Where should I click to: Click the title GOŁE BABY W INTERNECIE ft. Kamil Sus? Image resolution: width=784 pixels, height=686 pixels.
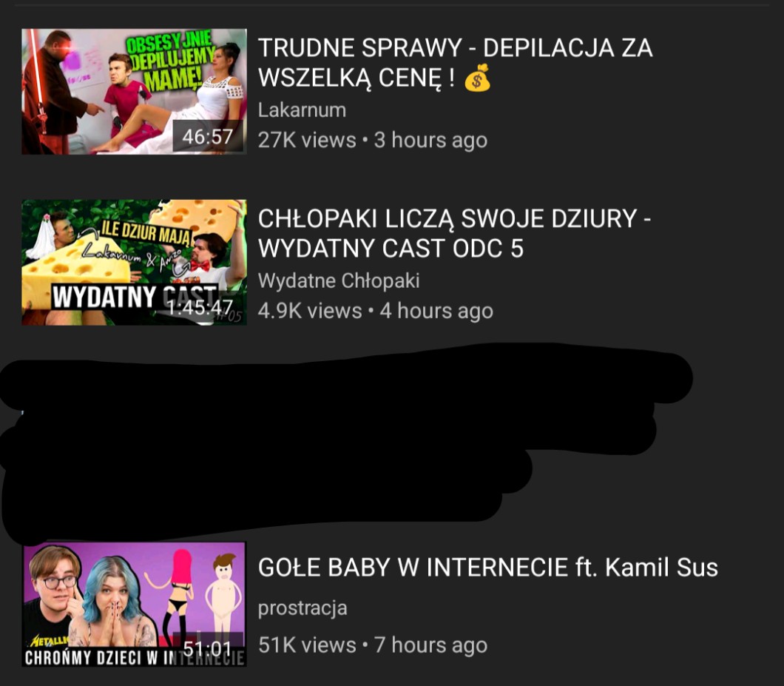[488, 568]
